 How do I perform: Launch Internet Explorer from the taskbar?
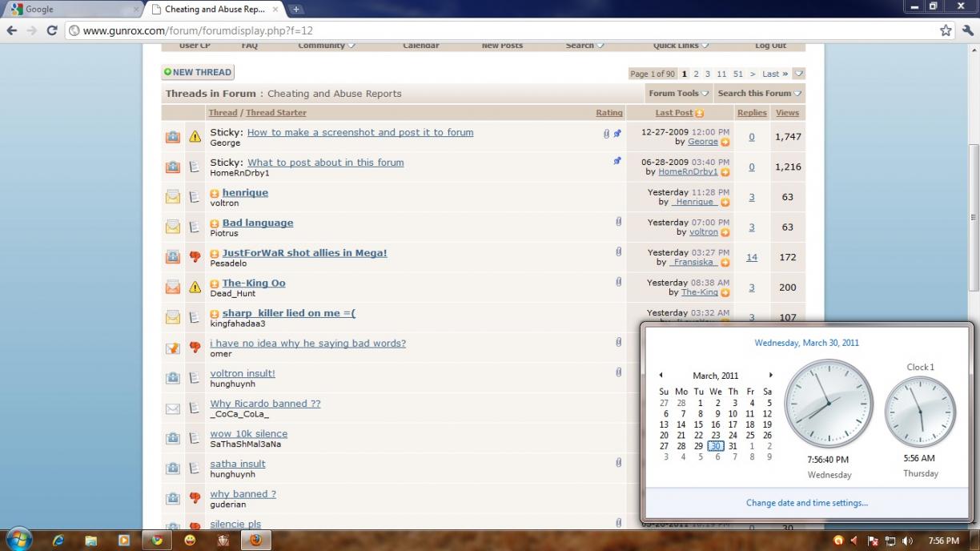58,541
